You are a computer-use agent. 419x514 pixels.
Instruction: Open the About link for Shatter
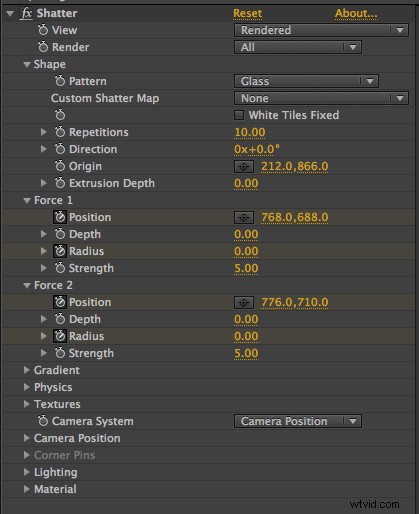(x=356, y=13)
